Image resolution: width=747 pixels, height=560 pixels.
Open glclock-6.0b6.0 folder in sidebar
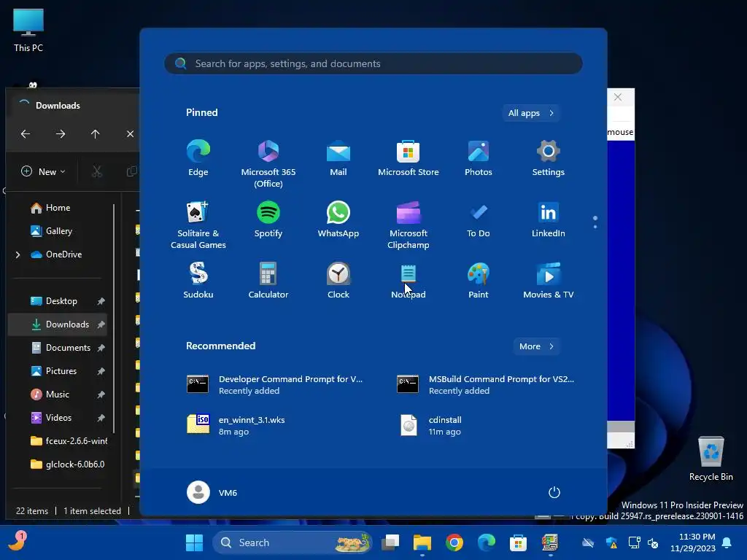66,464
